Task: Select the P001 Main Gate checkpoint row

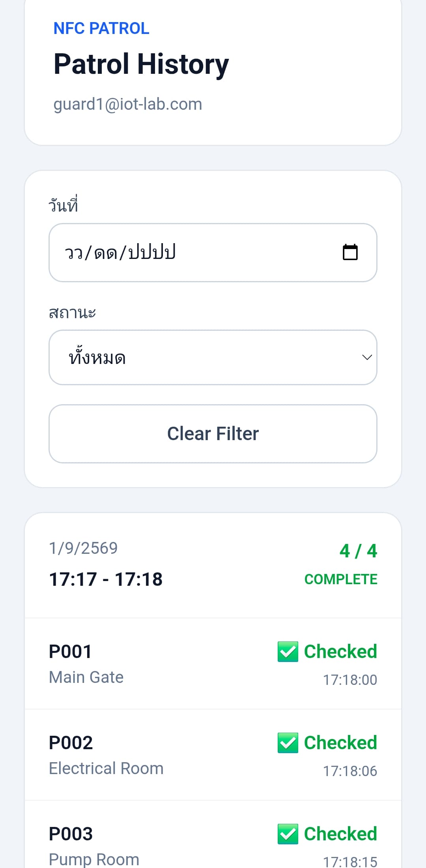Action: point(213,664)
